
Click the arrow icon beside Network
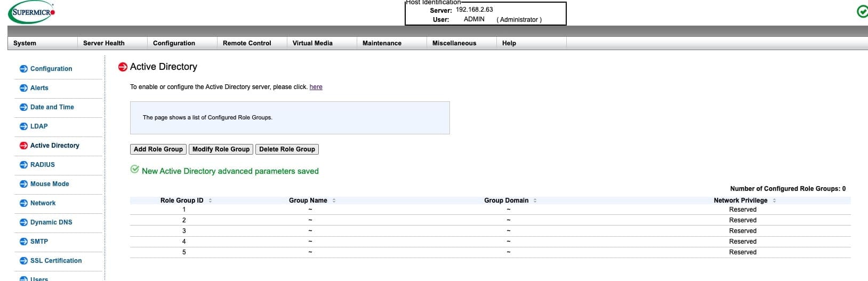pos(23,203)
